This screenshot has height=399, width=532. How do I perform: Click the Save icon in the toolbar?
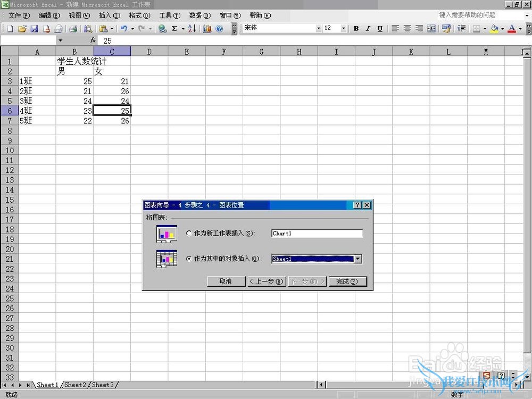pos(34,29)
